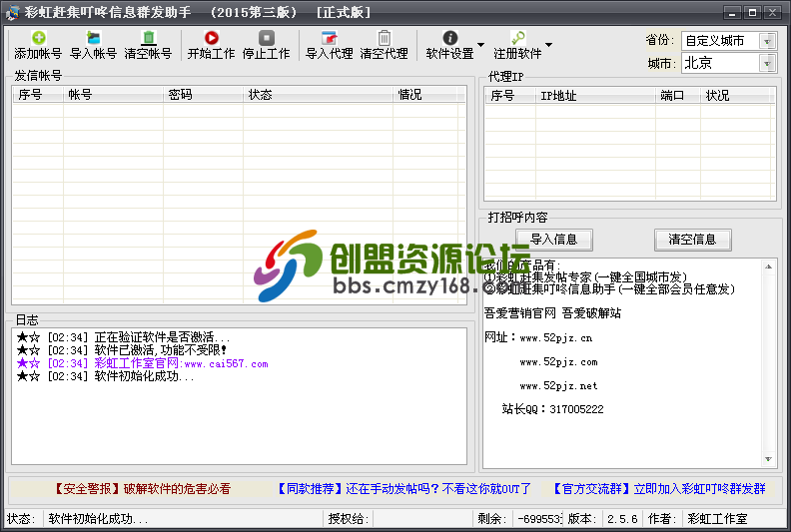Stop work with 停止工作 button

(x=266, y=45)
